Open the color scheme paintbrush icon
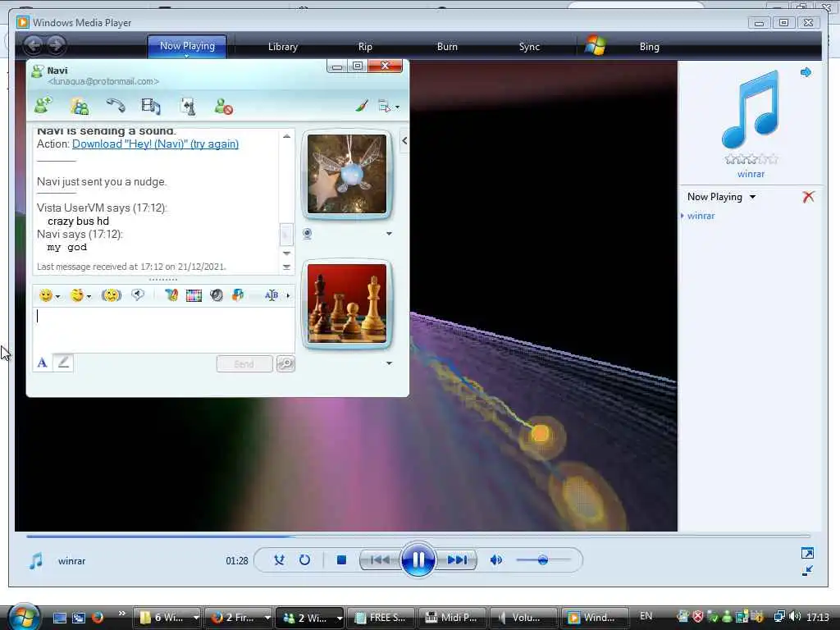Viewport: 840px width, 630px height. tap(362, 106)
